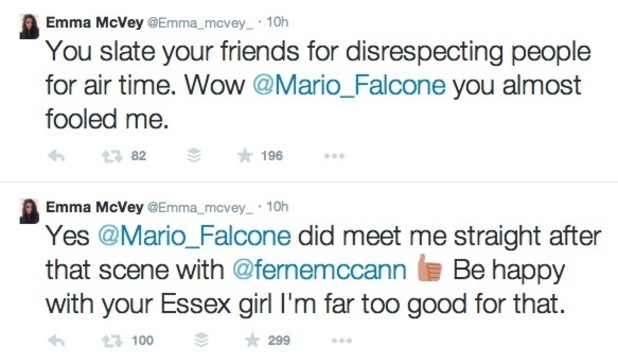This screenshot has height=363, width=618.
Task: View the avatar thumbnail of second tweet
Action: click(x=30, y=211)
